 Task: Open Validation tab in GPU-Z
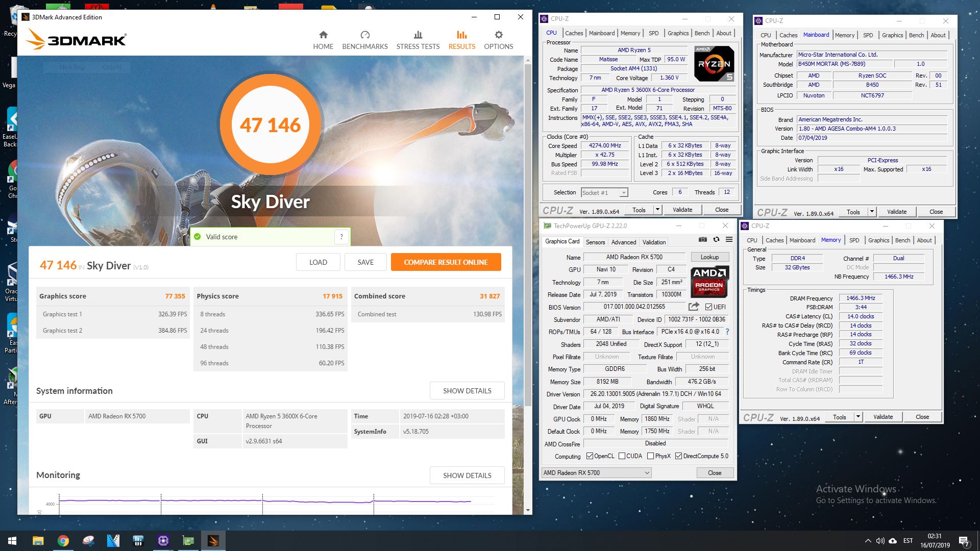(654, 242)
